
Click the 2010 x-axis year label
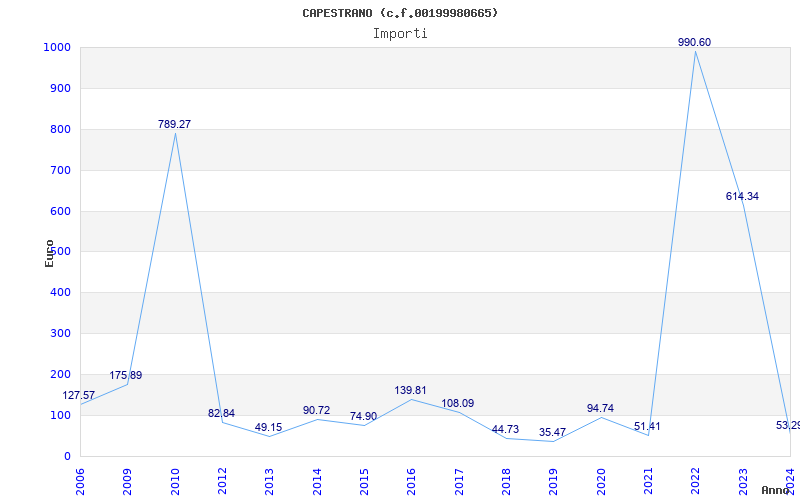point(175,482)
